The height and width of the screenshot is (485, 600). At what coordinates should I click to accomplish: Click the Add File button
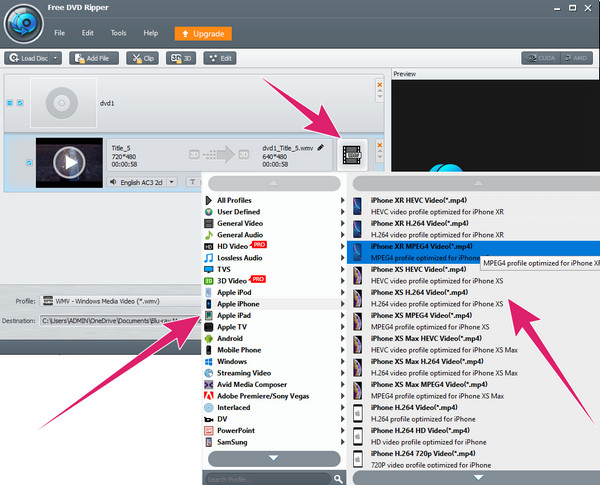click(x=94, y=58)
